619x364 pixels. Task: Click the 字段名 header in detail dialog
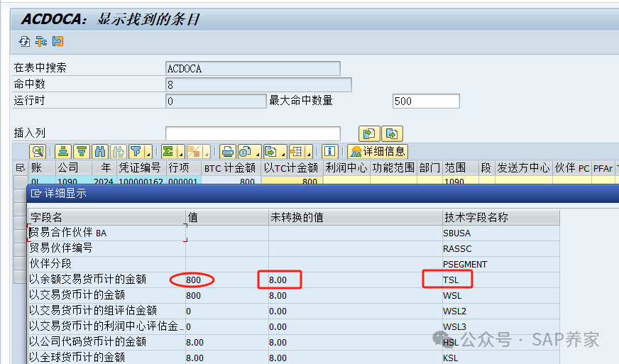pos(106,218)
